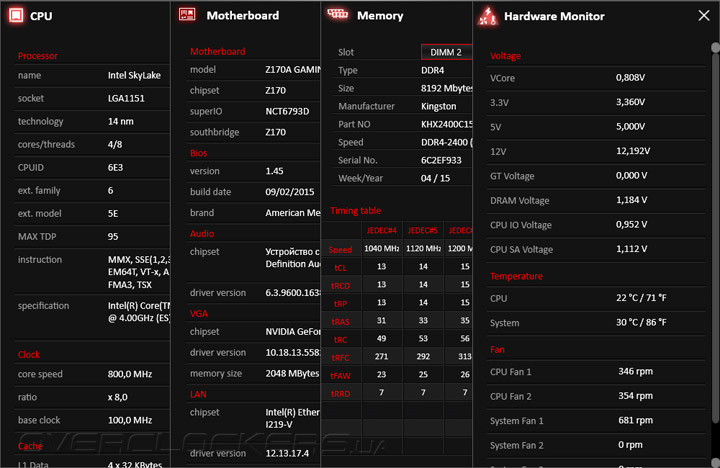
Task: Select the JEDEC#4 timing column header
Action: (x=381, y=230)
